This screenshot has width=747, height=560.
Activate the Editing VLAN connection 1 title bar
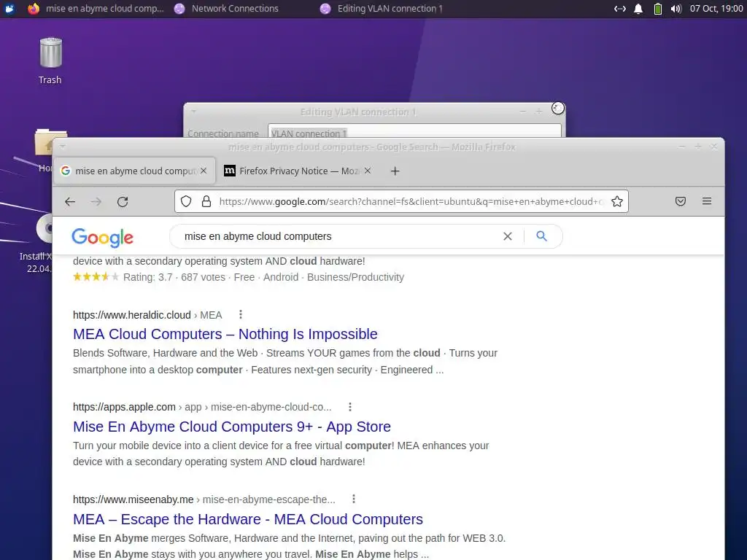point(358,112)
